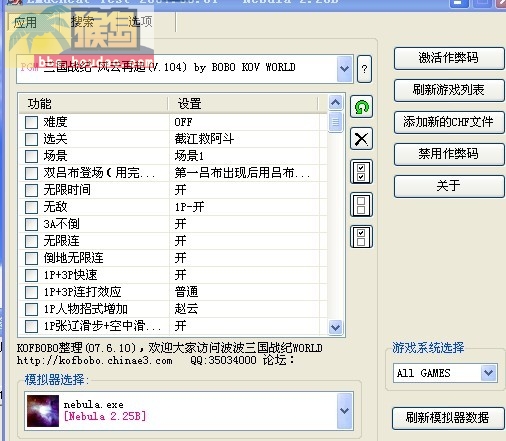This screenshot has width=506, height=441.
Task: Check the 难度 option box
Action: click(x=31, y=122)
